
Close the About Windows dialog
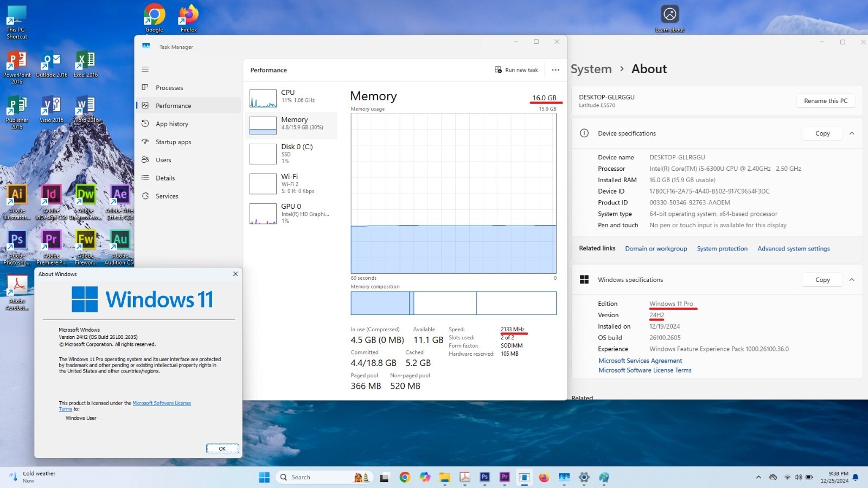pyautogui.click(x=235, y=274)
